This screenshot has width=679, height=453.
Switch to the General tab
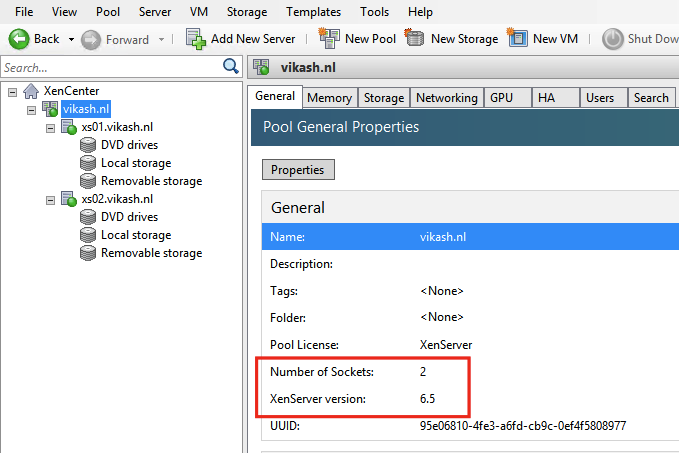[275, 96]
